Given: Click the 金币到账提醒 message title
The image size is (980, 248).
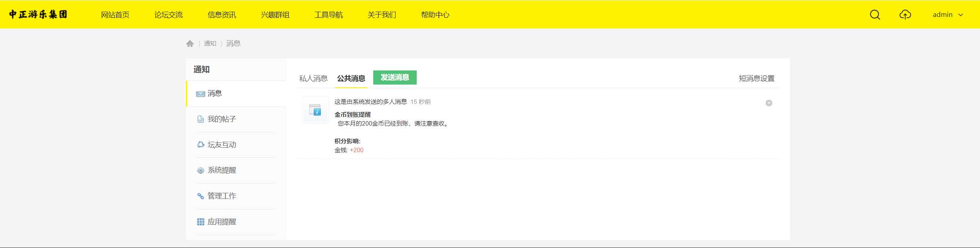Looking at the screenshot, I should click(353, 115).
